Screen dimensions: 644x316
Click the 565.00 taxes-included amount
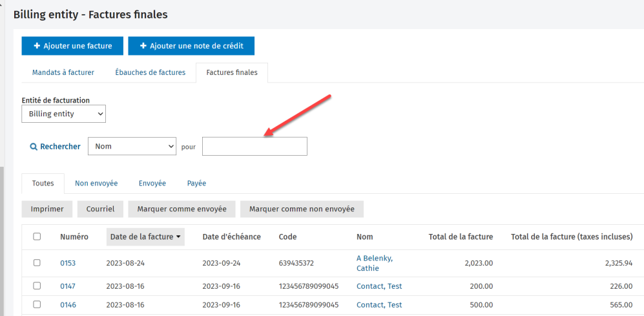pos(621,304)
